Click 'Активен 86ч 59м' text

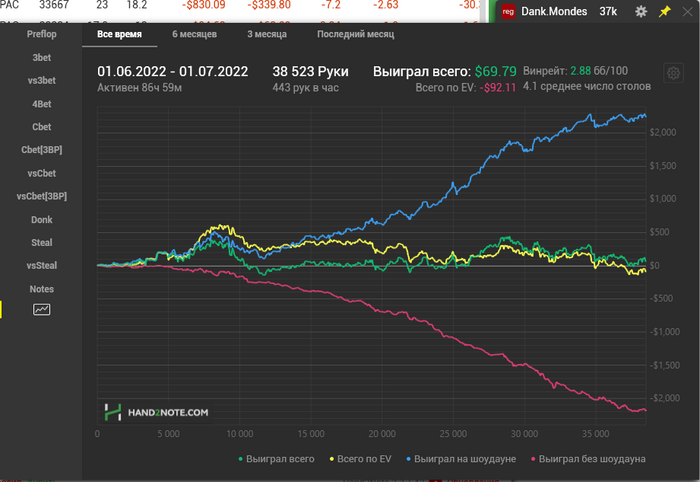coord(139,87)
